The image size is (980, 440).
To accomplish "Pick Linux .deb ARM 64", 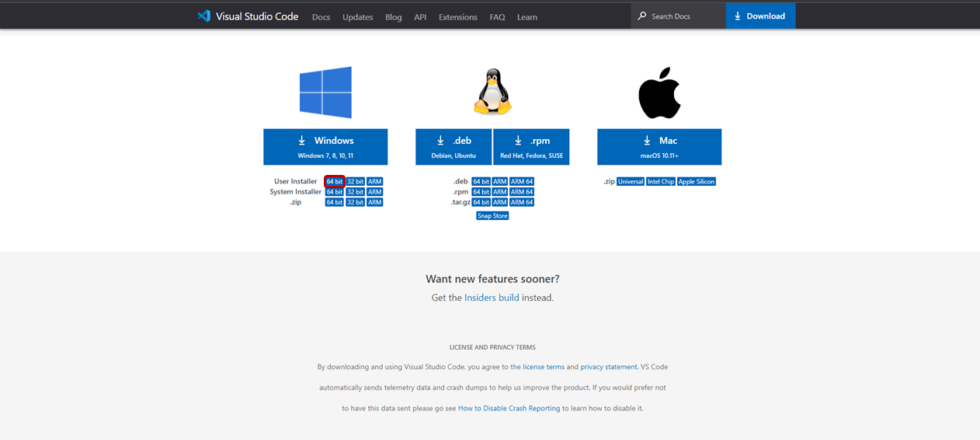I will (522, 182).
